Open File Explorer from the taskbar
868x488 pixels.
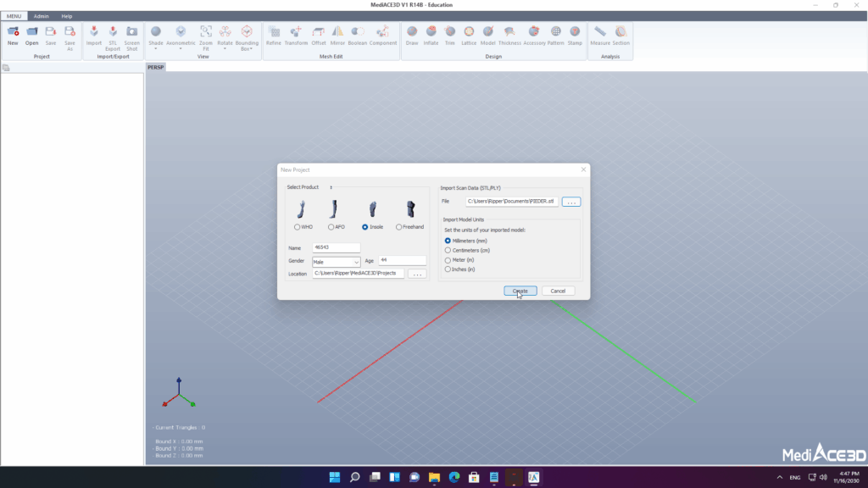click(x=434, y=477)
